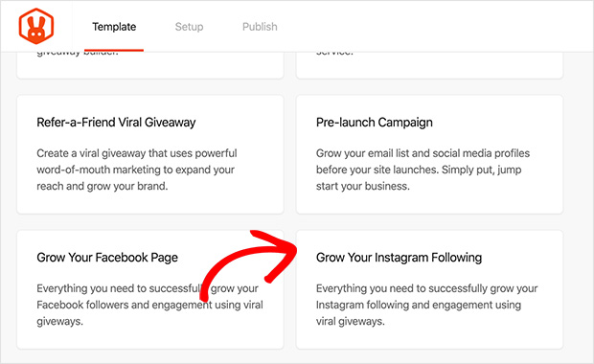
Task: Pick the Grow Your Facebook Page title
Action: [107, 258]
